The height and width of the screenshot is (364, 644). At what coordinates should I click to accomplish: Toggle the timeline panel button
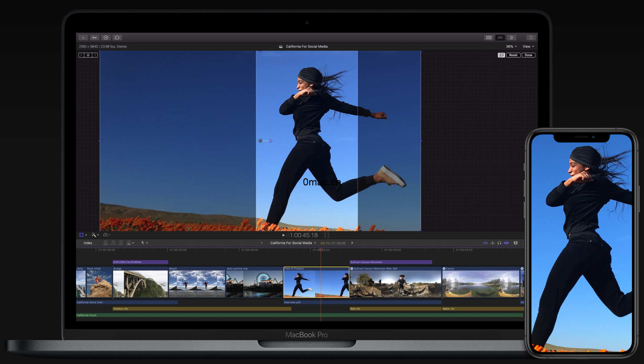[500, 37]
